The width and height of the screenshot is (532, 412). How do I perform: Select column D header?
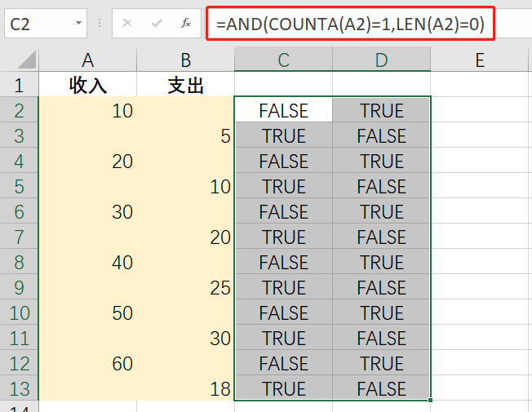[381, 60]
